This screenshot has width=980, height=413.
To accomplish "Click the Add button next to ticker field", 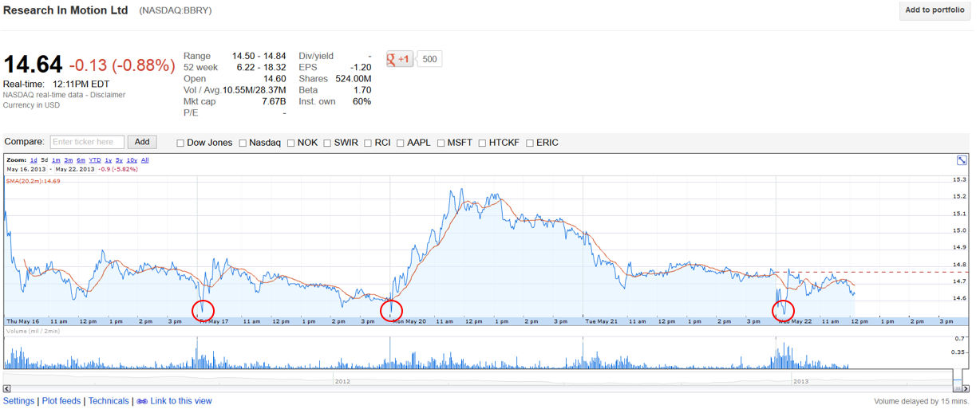I will point(141,142).
